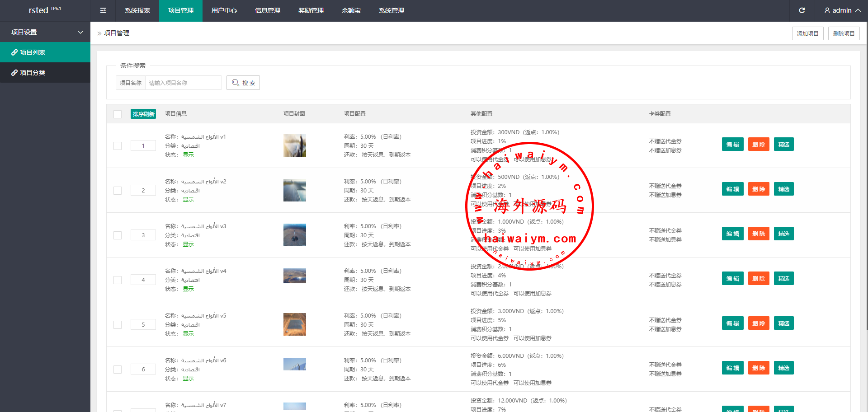Collapse the 项目设置 sidebar section
Screen dimensions: 868x412
tap(80, 32)
